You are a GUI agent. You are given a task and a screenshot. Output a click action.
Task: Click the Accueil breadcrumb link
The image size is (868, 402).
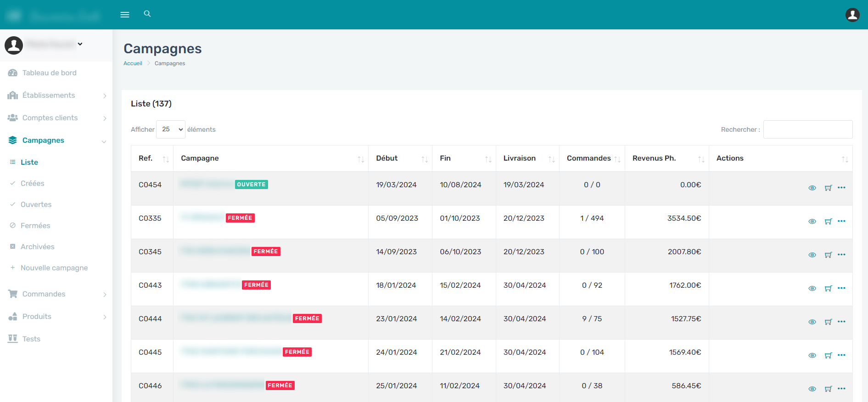pos(133,63)
